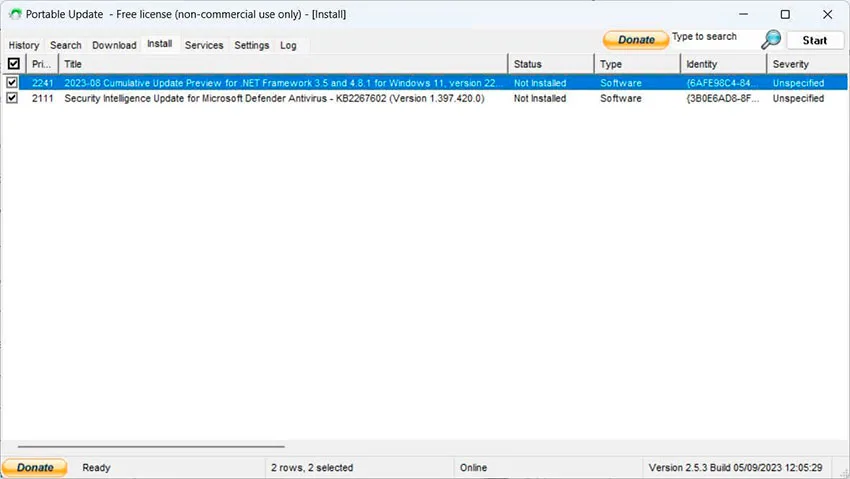Image resolution: width=850 pixels, height=479 pixels.
Task: Select the Security Intelligence Update title
Action: (x=274, y=99)
